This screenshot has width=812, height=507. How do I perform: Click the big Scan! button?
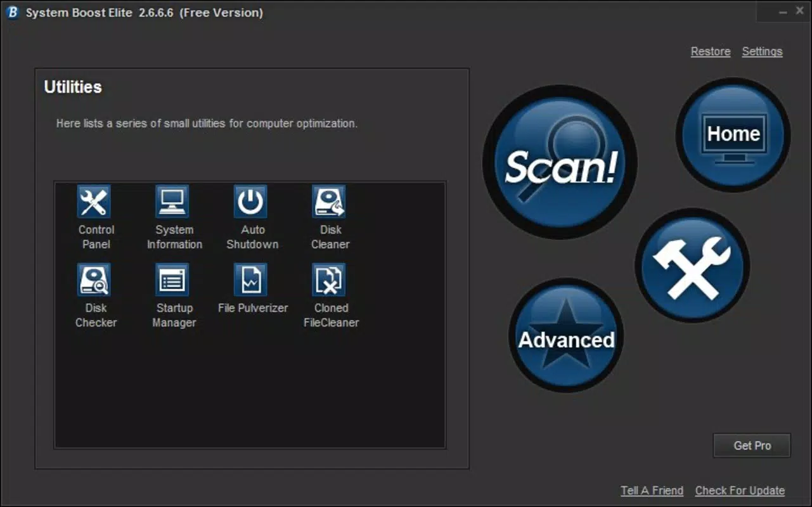560,162
